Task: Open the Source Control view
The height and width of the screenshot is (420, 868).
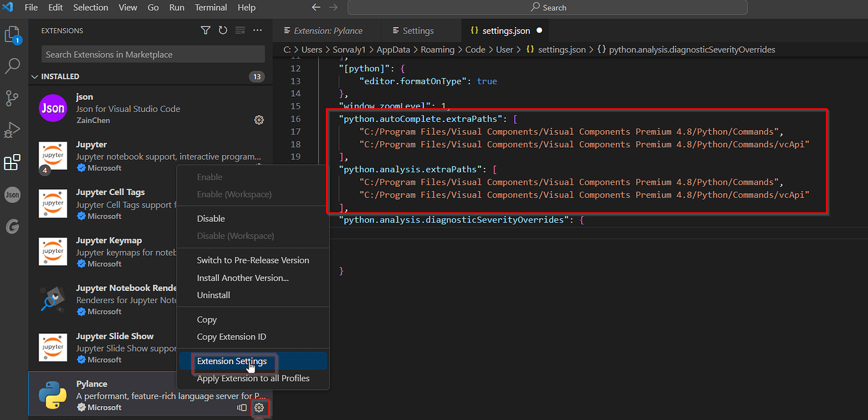Action: [12, 98]
